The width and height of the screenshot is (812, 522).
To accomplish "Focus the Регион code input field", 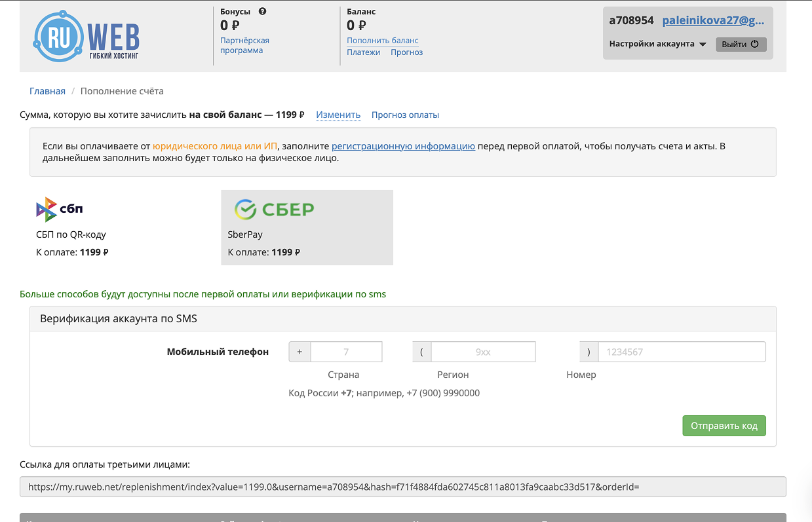I will pyautogui.click(x=482, y=352).
